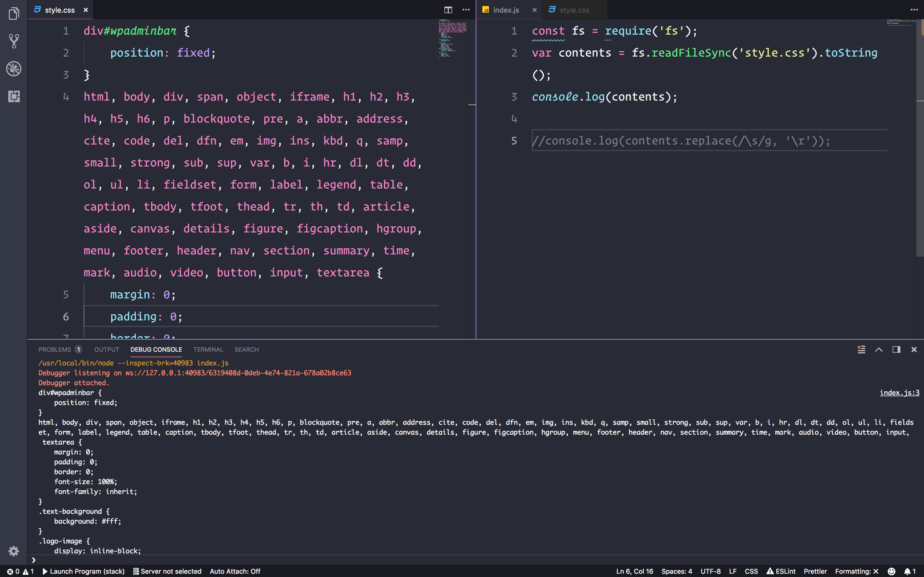Open right editor more actions menu
This screenshot has height=577, width=924.
coord(914,10)
